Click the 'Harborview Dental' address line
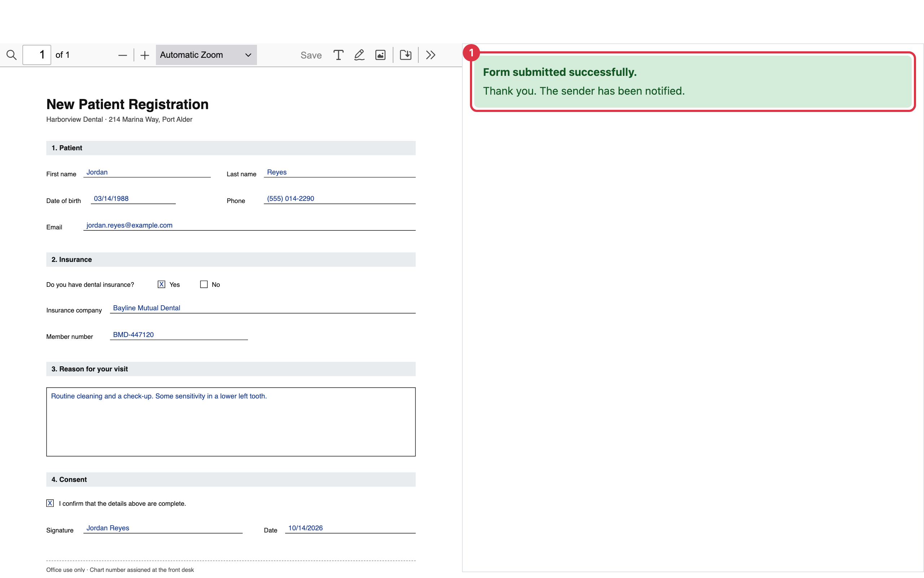924x578 pixels. 119,120
